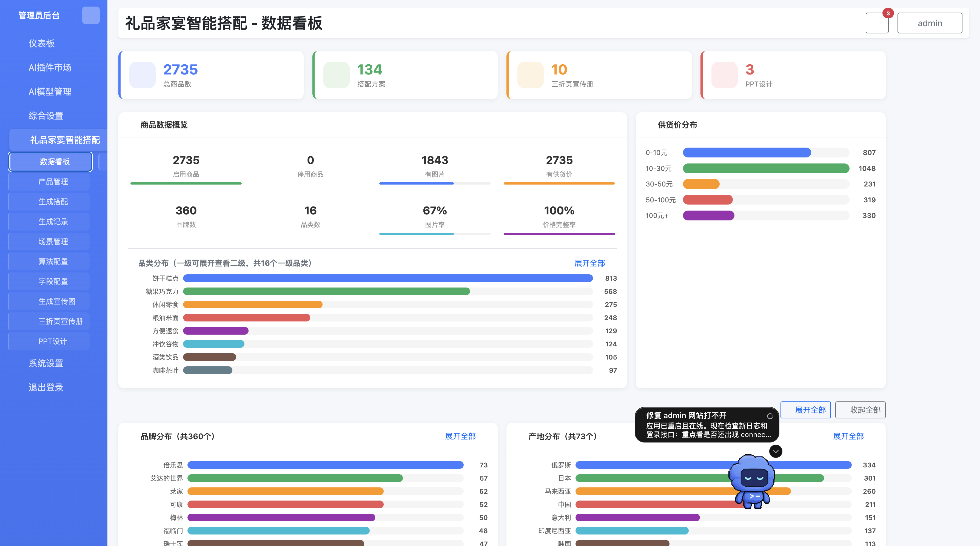The image size is (980, 546).
Task: Open AI插件市场 in the sidebar
Action: tap(50, 67)
